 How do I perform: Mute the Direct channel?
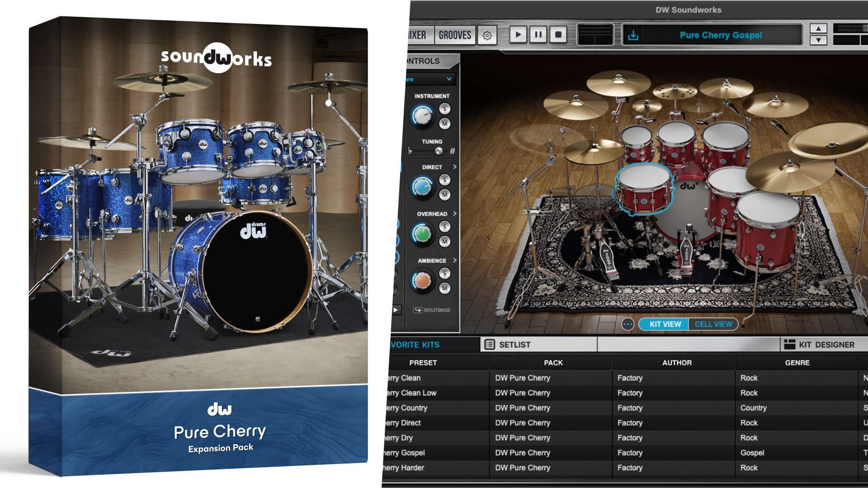445,195
